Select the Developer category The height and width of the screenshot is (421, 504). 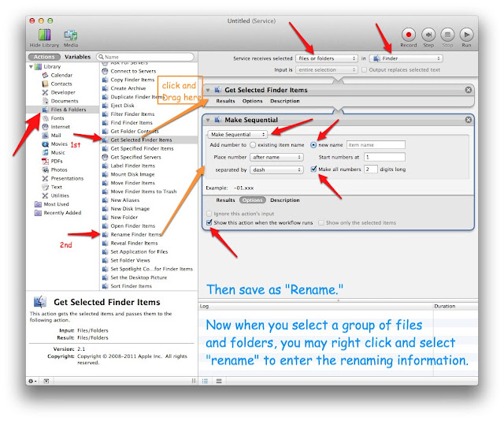tap(63, 92)
